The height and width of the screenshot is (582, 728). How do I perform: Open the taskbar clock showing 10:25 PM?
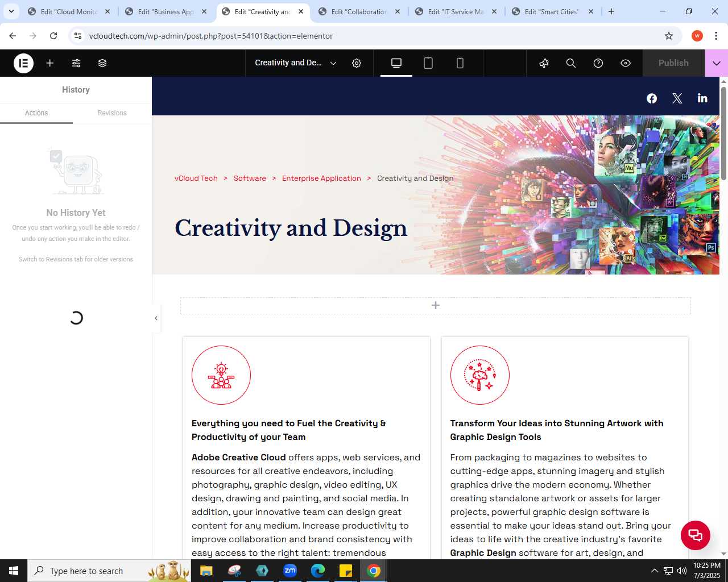pos(707,571)
